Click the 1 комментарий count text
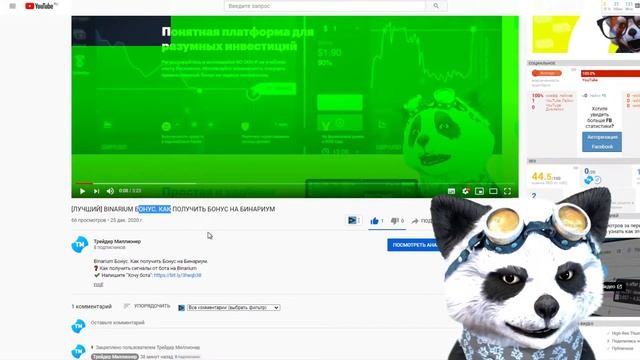The width and height of the screenshot is (640, 360). point(91,306)
